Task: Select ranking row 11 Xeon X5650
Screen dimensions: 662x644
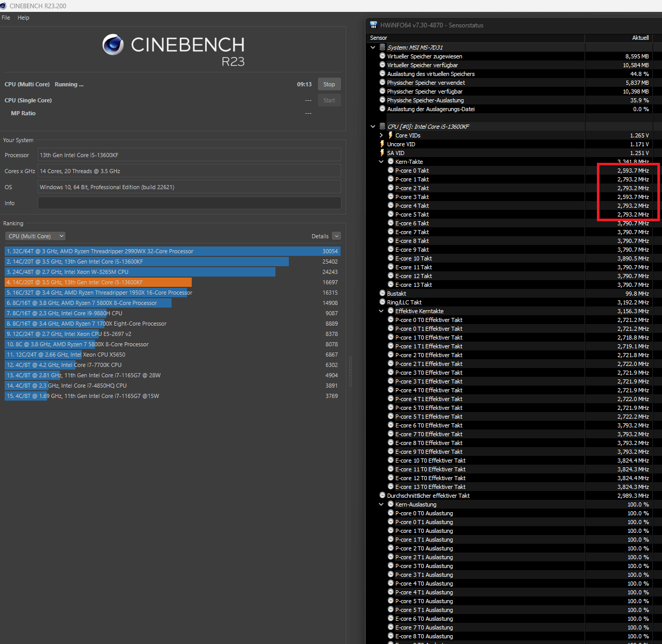Action: pyautogui.click(x=173, y=355)
